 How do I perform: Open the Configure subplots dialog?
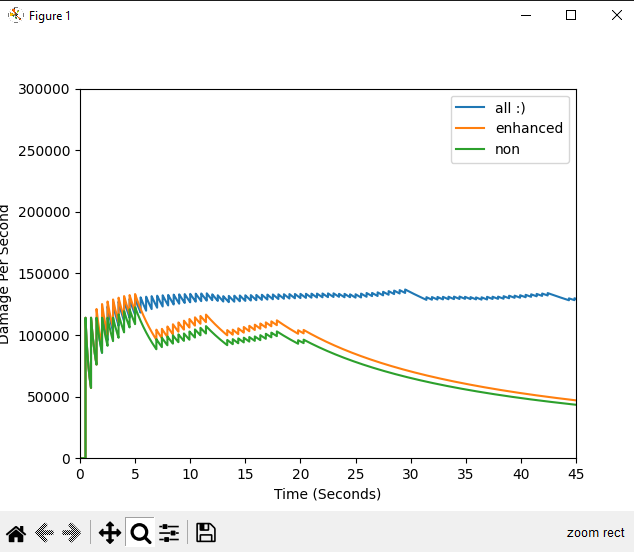click(169, 533)
